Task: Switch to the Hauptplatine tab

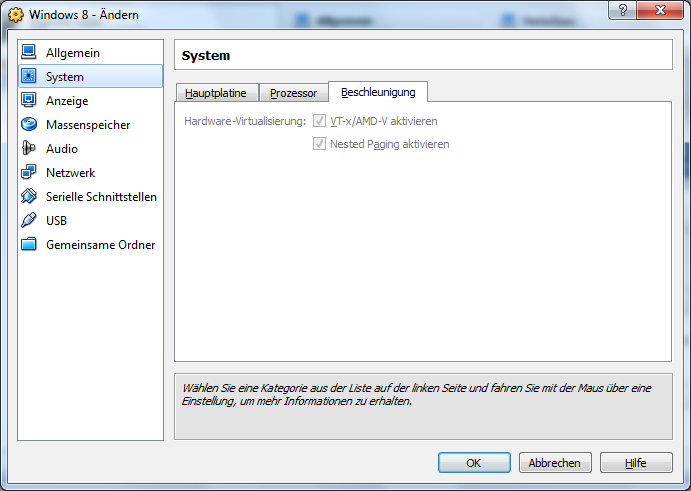Action: 216,93
